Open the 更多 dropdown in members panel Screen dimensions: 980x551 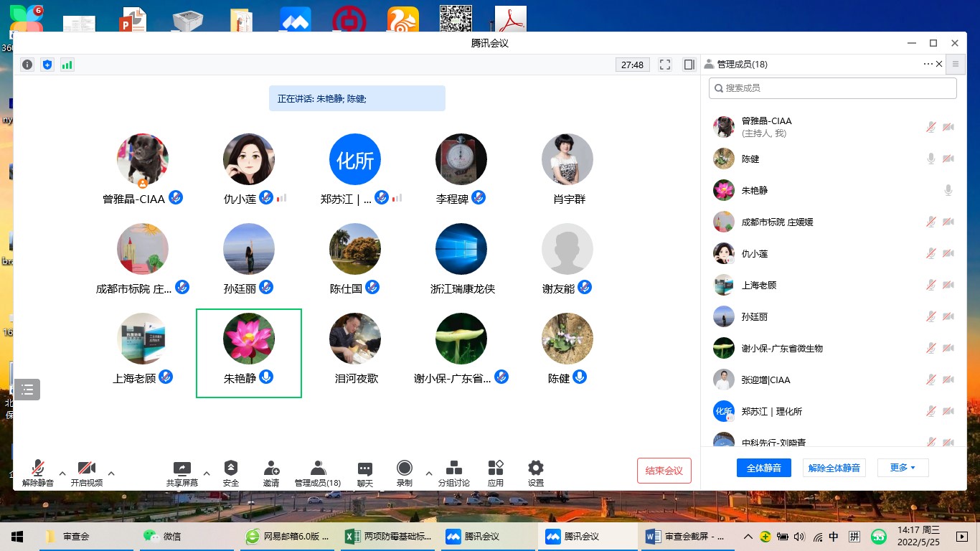click(x=903, y=468)
